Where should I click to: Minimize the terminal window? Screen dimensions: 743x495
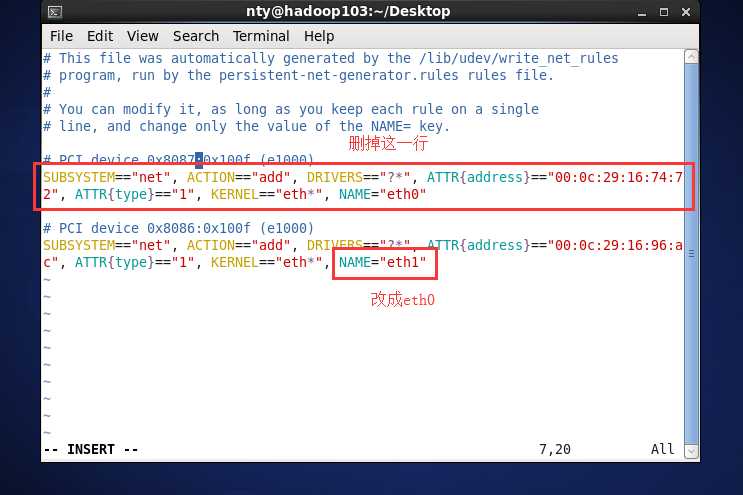(642, 12)
